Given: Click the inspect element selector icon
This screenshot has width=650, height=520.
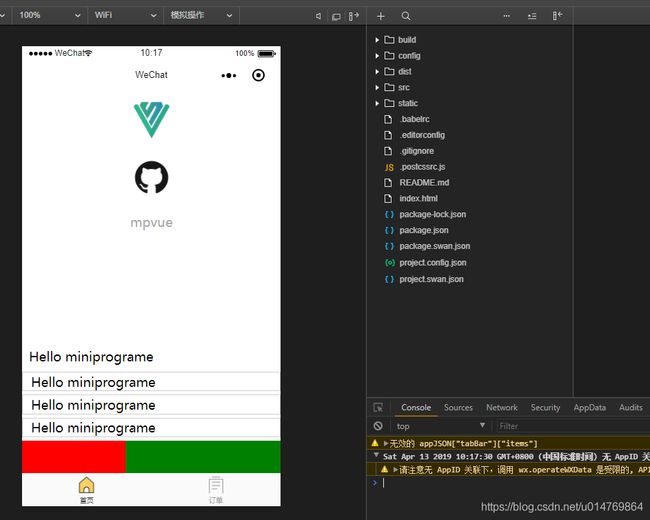Looking at the screenshot, I should pos(378,408).
